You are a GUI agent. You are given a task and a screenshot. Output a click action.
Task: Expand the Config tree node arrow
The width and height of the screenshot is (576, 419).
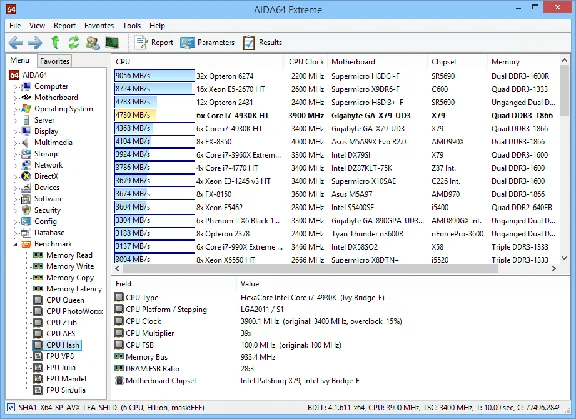tap(15, 222)
